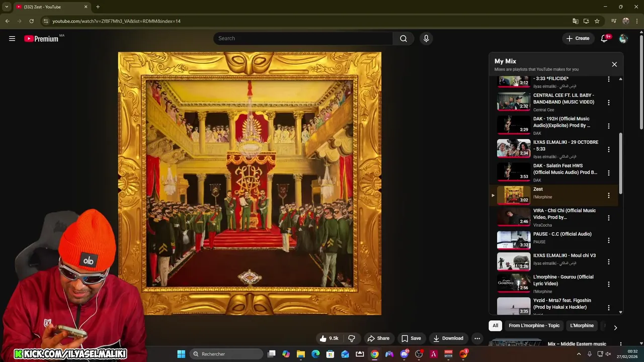Open options for CENTRAL CEE BAND4BAND item
644x362 pixels.
point(608,103)
